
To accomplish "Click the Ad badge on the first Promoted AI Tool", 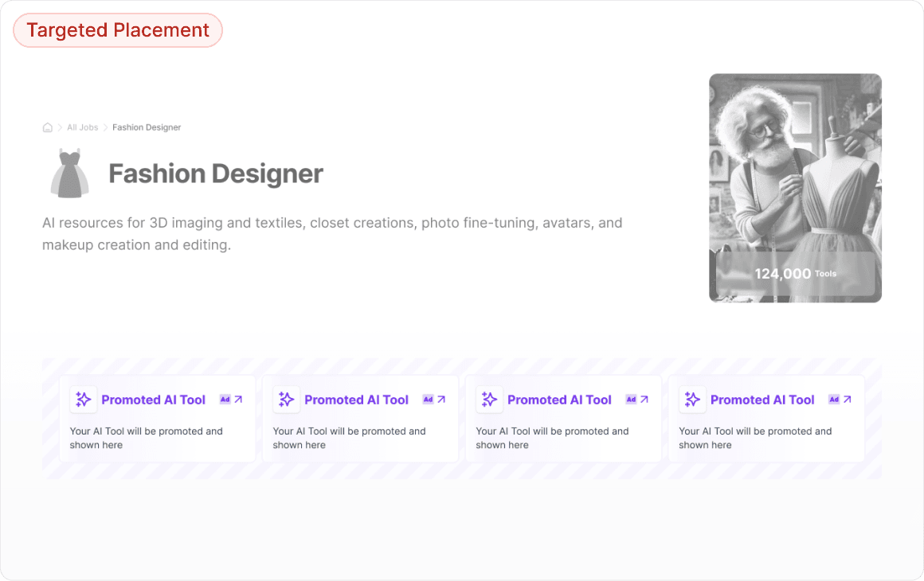I will coord(224,399).
